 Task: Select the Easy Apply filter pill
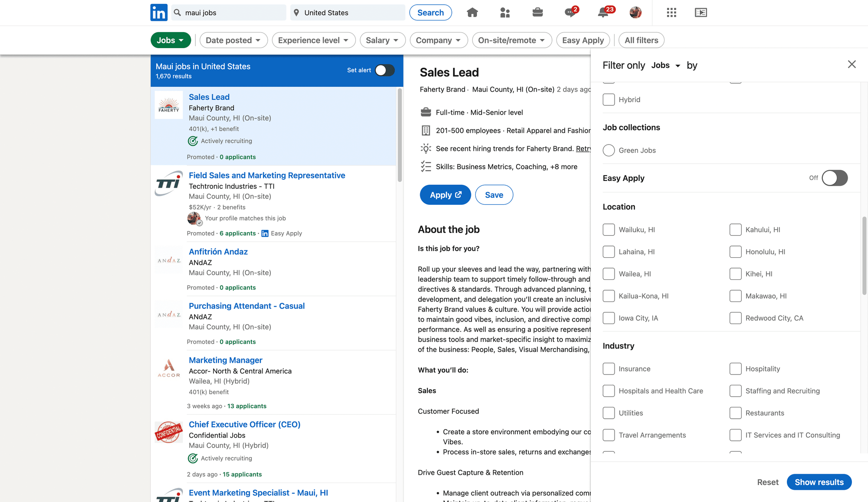tap(582, 40)
